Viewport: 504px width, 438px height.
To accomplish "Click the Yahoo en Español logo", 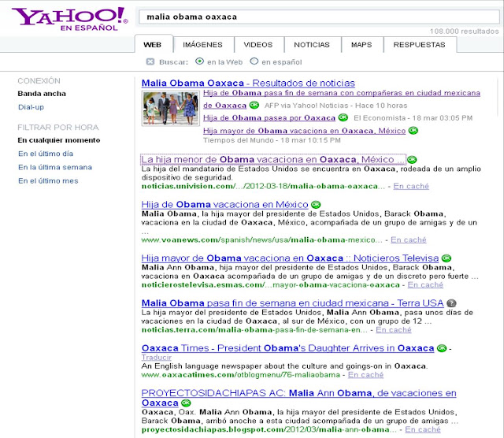I will (70, 19).
